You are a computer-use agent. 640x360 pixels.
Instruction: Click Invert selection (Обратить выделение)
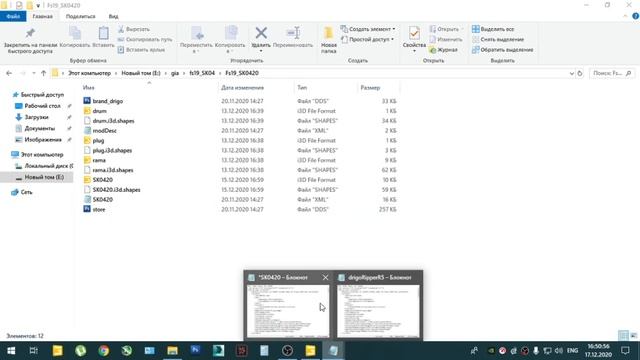[502, 49]
